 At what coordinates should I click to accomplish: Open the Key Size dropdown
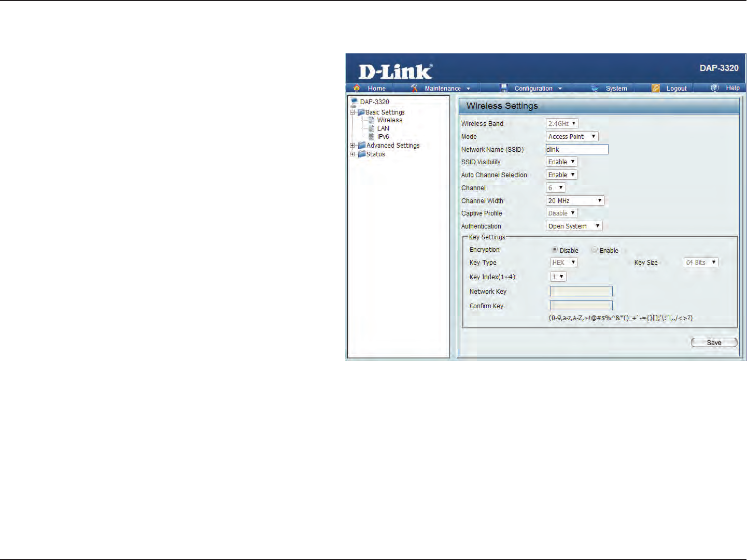pos(701,263)
